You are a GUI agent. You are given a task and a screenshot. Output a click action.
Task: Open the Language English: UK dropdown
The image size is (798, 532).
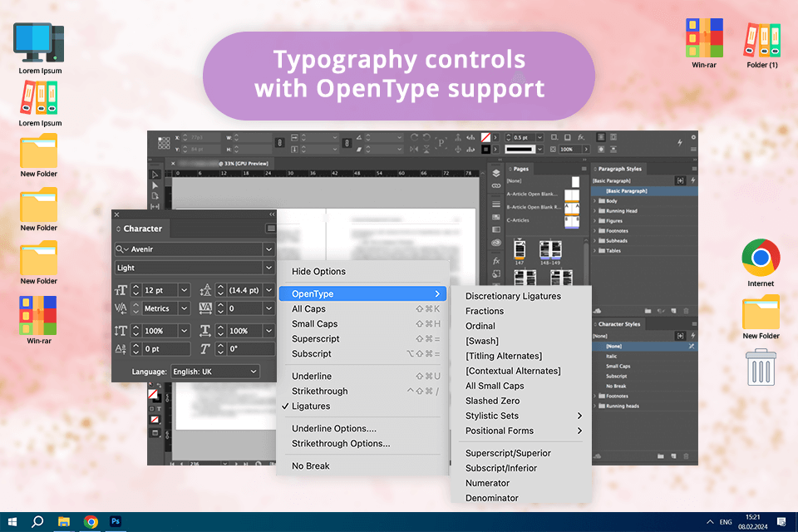[x=215, y=372]
